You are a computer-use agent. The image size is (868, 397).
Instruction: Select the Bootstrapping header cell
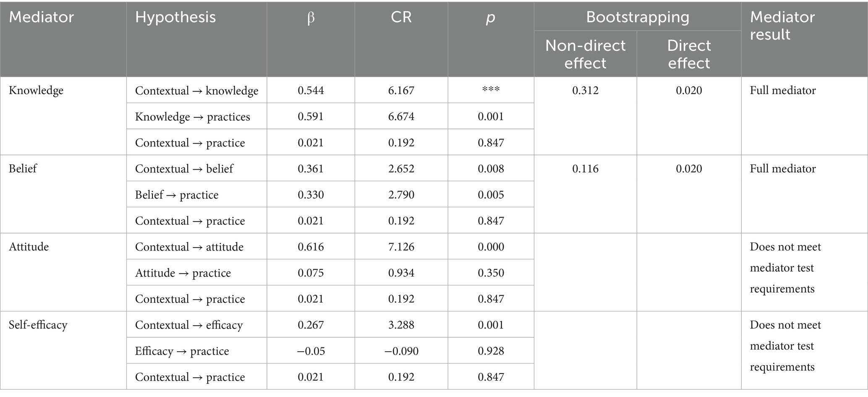point(637,17)
